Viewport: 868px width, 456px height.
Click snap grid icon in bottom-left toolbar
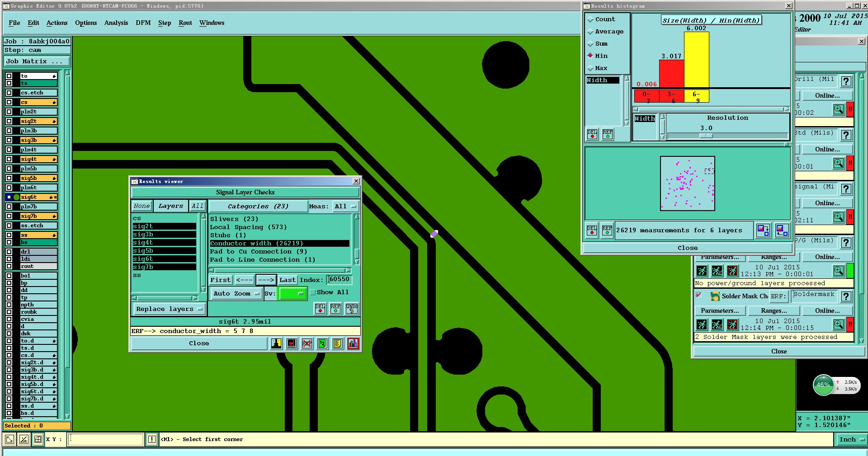point(38,439)
